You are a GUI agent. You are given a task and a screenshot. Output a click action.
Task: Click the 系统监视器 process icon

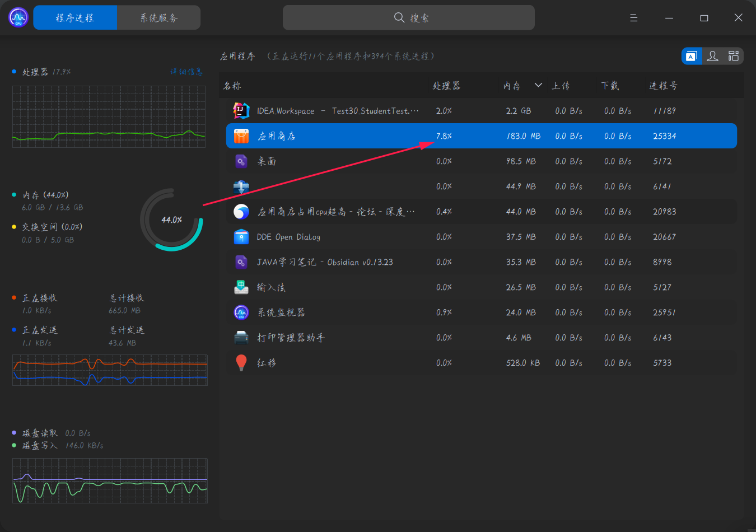coord(241,312)
